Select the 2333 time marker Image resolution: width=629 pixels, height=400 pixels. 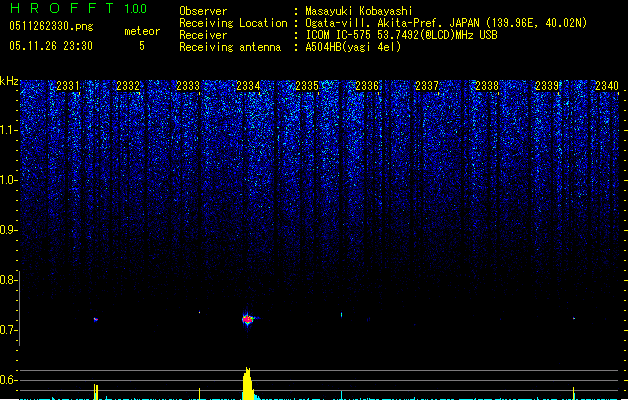point(188,87)
